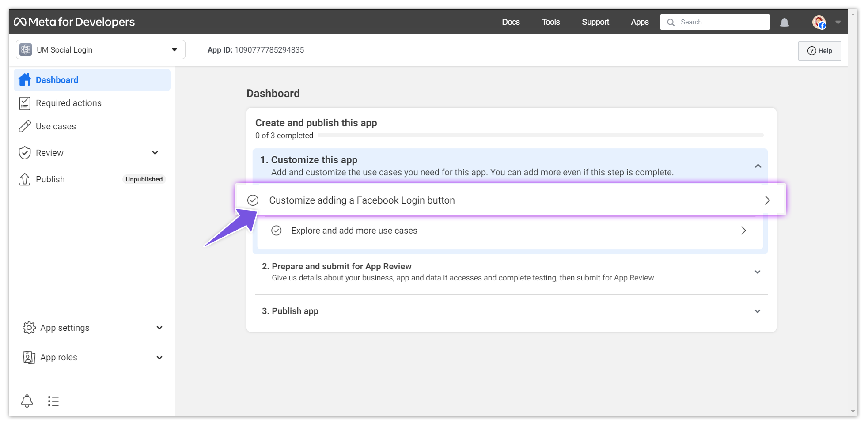Click the App settings gear icon
The height and width of the screenshot is (427, 868).
click(29, 328)
